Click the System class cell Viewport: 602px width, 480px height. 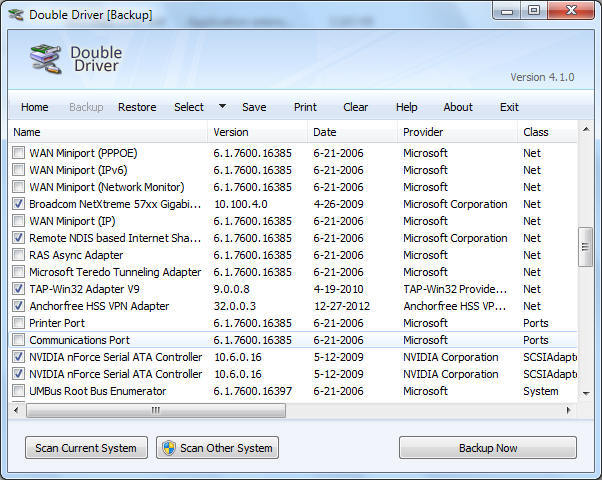[541, 391]
